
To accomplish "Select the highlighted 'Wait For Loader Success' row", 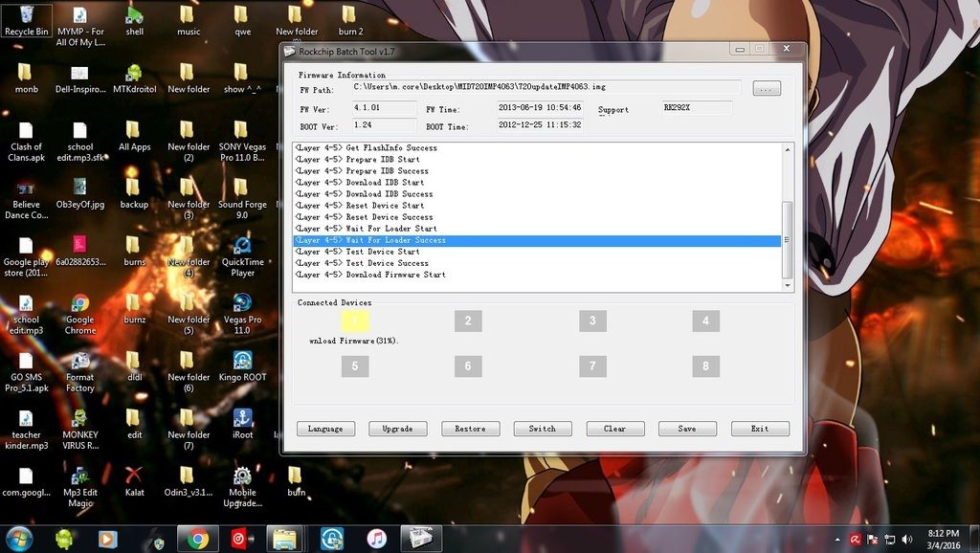I will [x=538, y=240].
